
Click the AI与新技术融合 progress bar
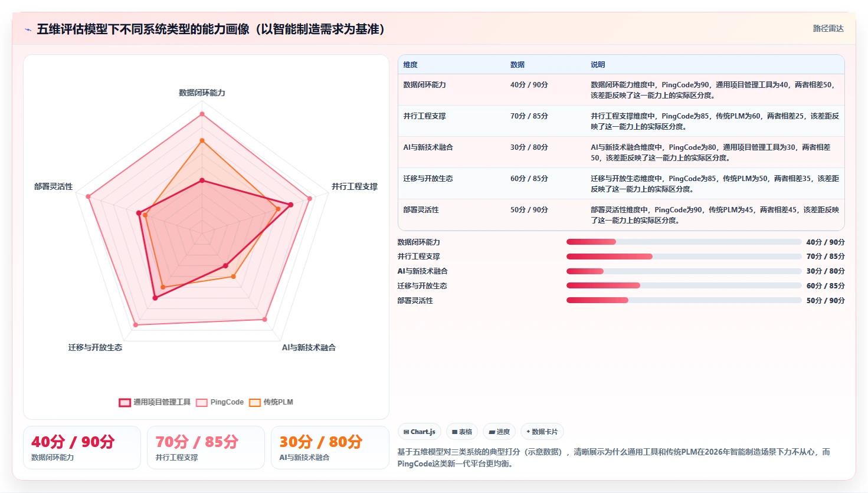[684, 271]
